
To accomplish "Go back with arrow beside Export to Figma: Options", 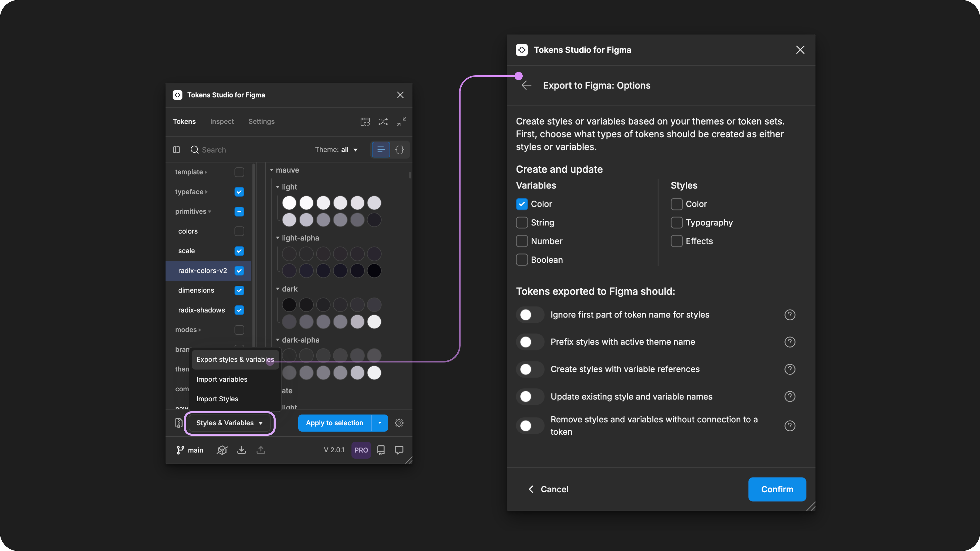I will coord(526,85).
